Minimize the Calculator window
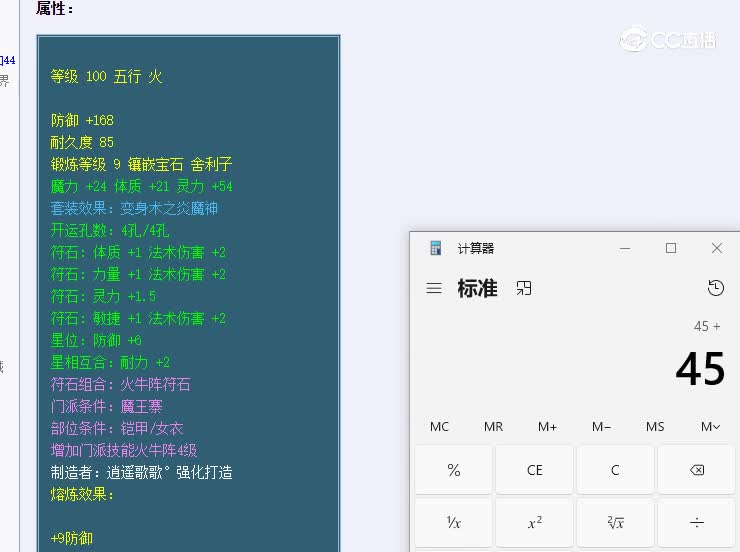Viewport: 740px width, 552px height. (625, 248)
